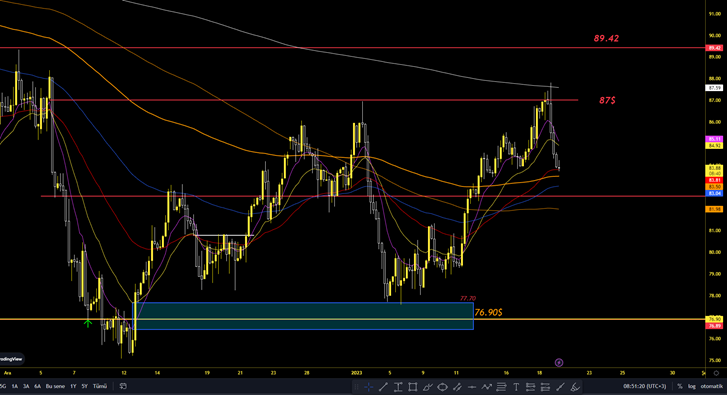The image size is (727, 395).
Task: Toggle otomatik auto scale
Action: click(711, 386)
